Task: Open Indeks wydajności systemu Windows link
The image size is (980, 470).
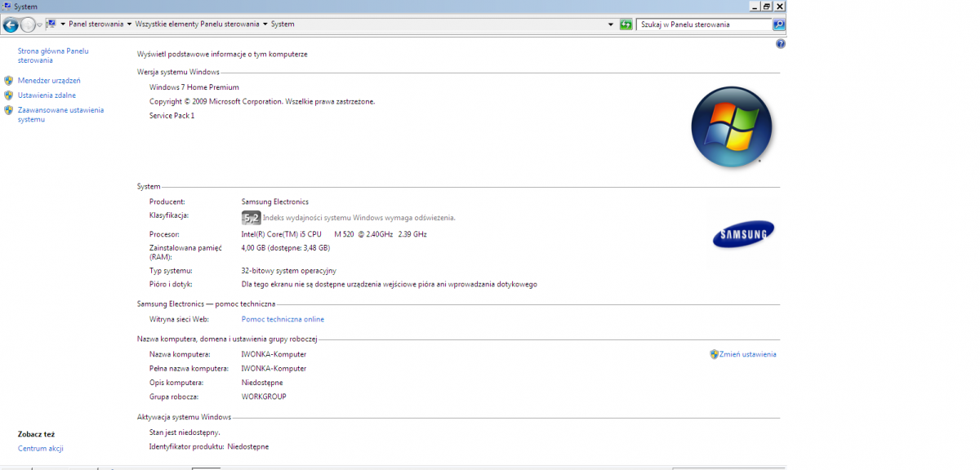Action: point(359,218)
